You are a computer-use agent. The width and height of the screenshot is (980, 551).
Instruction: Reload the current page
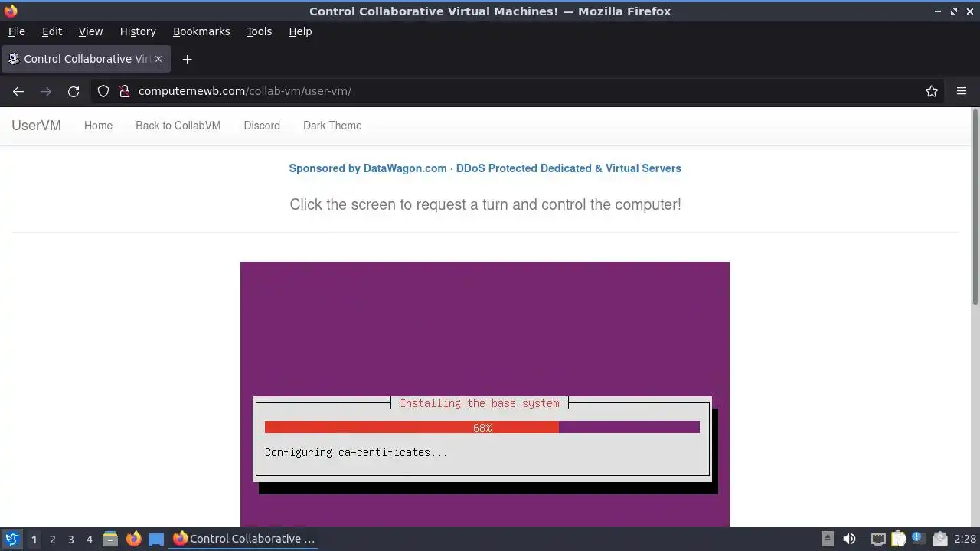click(73, 91)
